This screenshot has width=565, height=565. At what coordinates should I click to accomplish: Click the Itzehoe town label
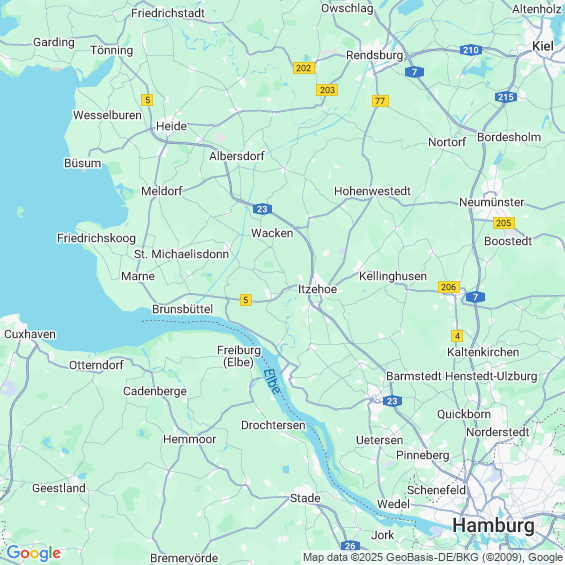(x=317, y=289)
